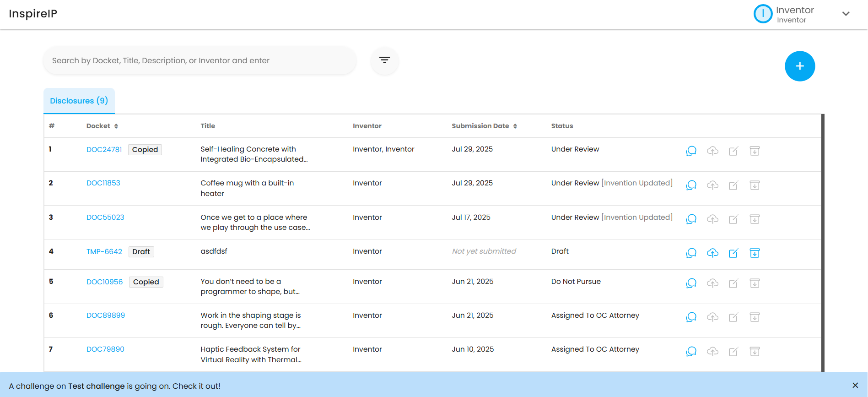Screen dimensions: 868x397
Task: Click archive icon for DOC89899 row
Action: (x=755, y=317)
